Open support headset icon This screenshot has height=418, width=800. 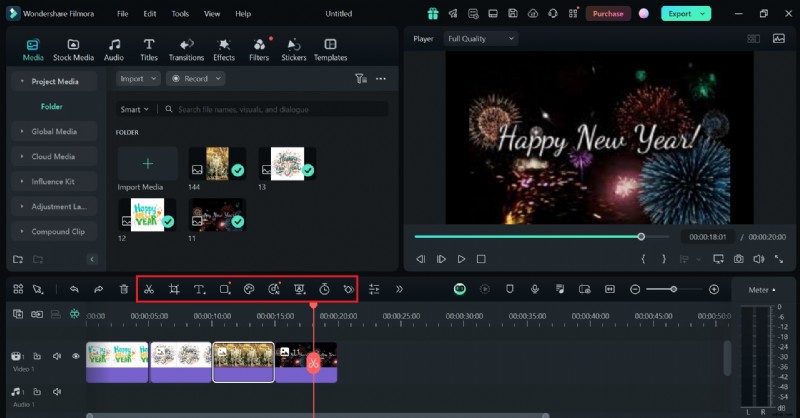click(x=553, y=14)
